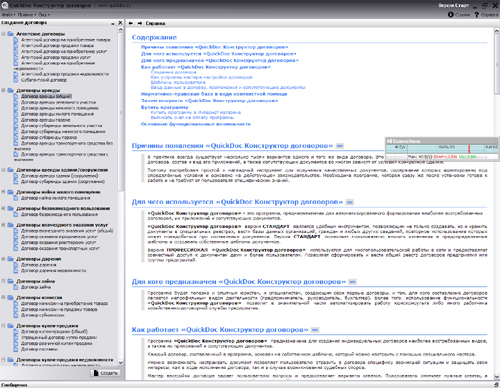Screen dimensions: 500x388
Task: Click document icon of Договор займа
Action: pos(16,287)
